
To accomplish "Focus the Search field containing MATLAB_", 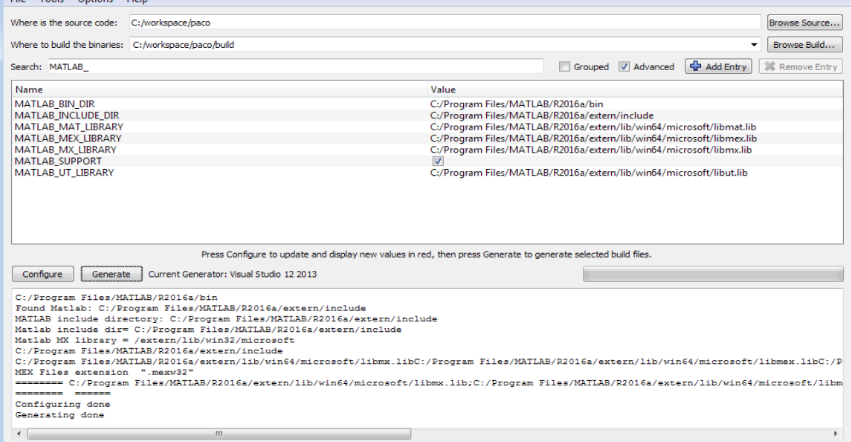I will pos(295,66).
